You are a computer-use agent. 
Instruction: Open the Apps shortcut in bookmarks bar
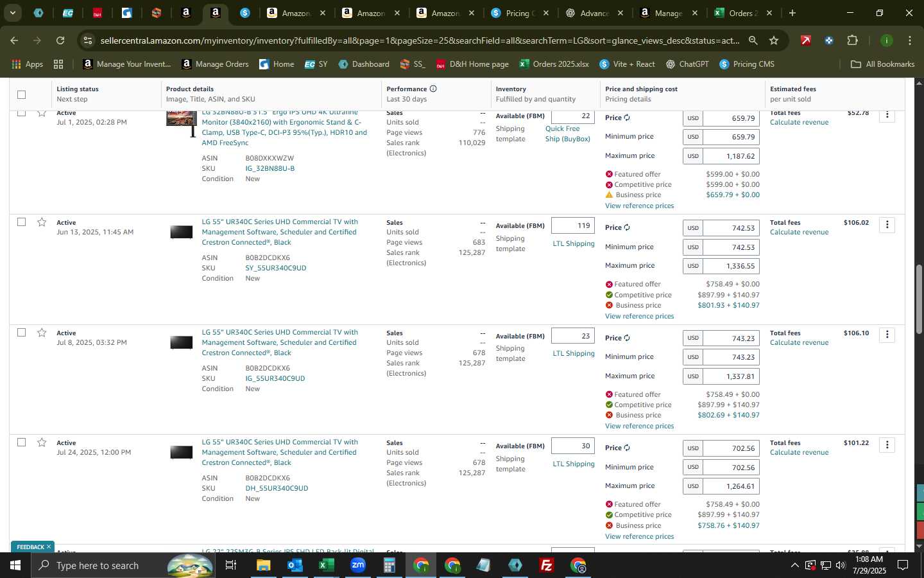point(27,64)
